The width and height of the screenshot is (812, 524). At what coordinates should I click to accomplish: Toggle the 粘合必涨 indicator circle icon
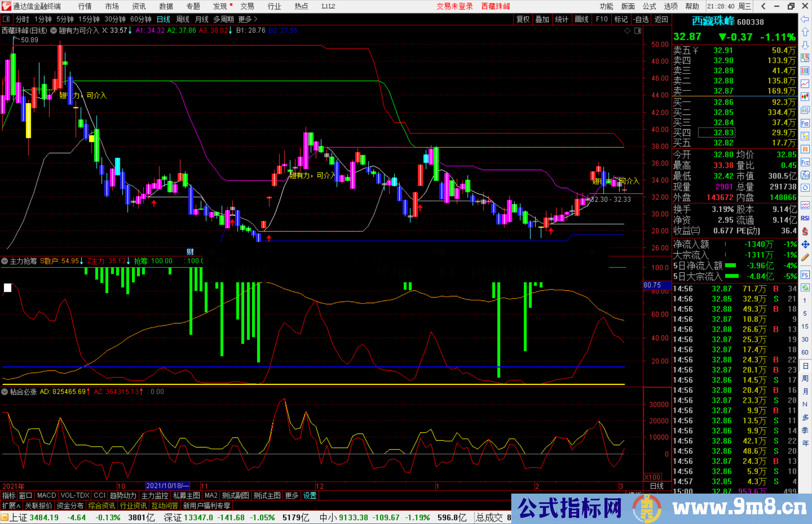[5, 392]
